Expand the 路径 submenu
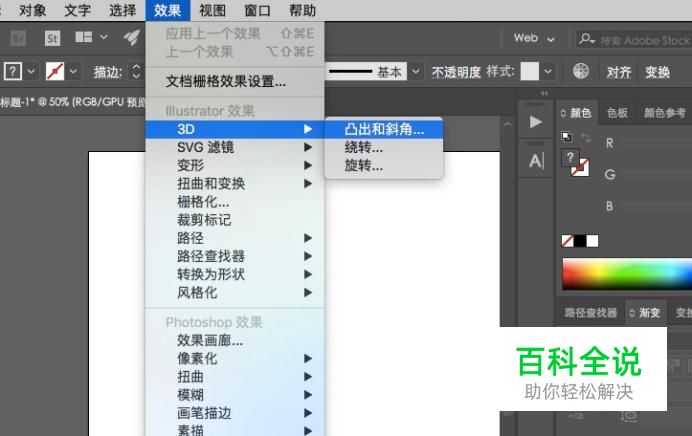 [x=235, y=238]
